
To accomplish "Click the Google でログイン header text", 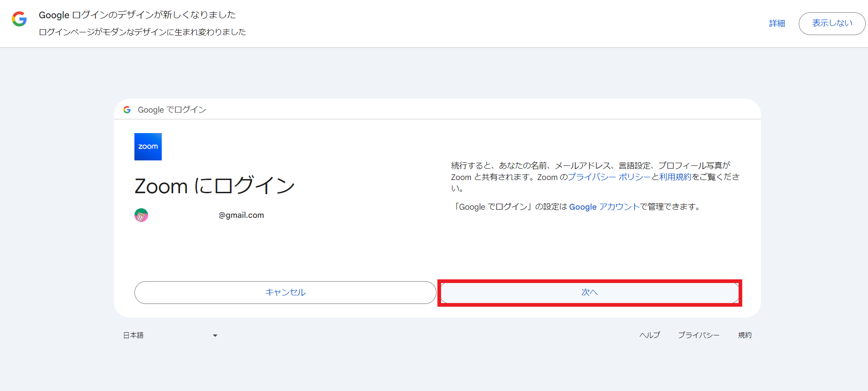I will click(x=172, y=110).
